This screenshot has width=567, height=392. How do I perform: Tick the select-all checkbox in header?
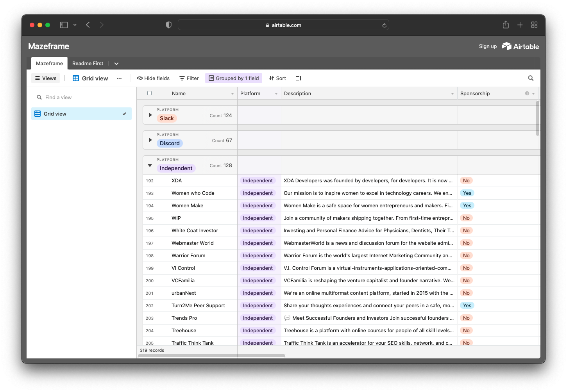pos(149,93)
